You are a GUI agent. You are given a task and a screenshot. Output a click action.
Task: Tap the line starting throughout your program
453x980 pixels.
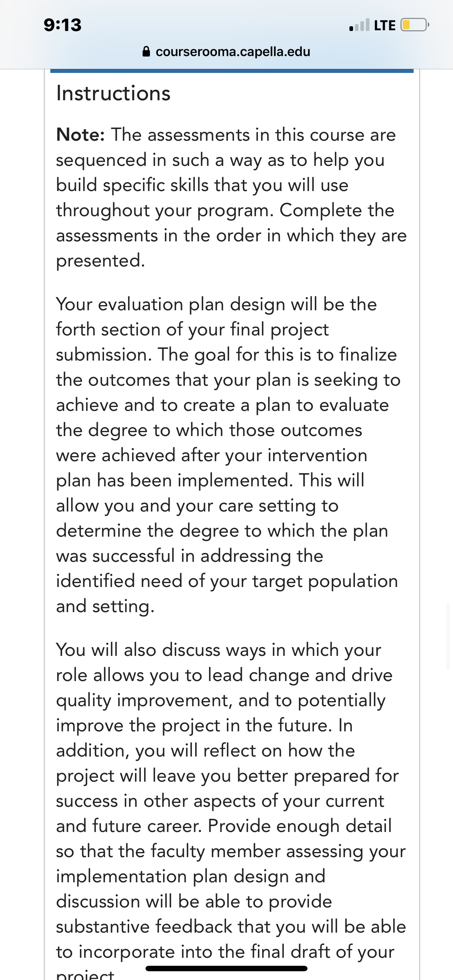click(225, 210)
